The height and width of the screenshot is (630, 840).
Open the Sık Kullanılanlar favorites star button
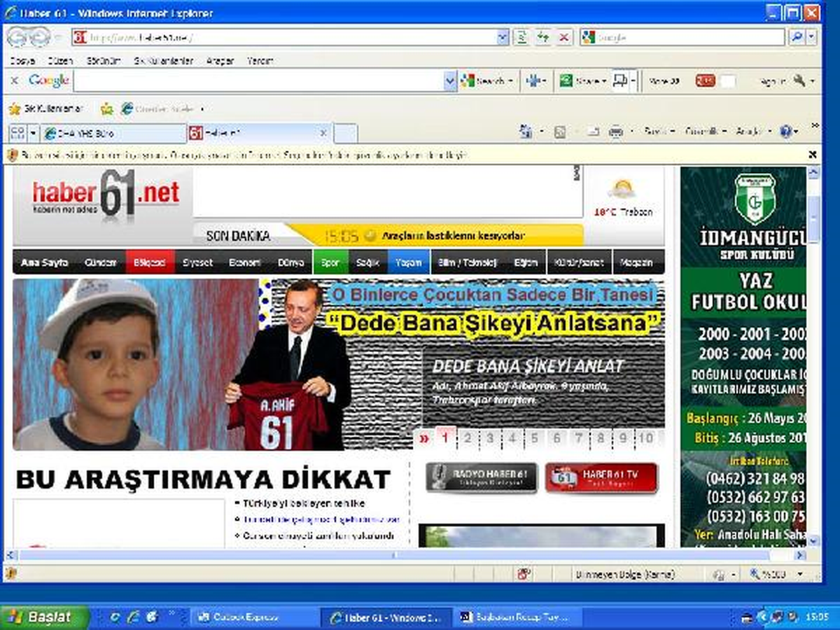coord(45,108)
